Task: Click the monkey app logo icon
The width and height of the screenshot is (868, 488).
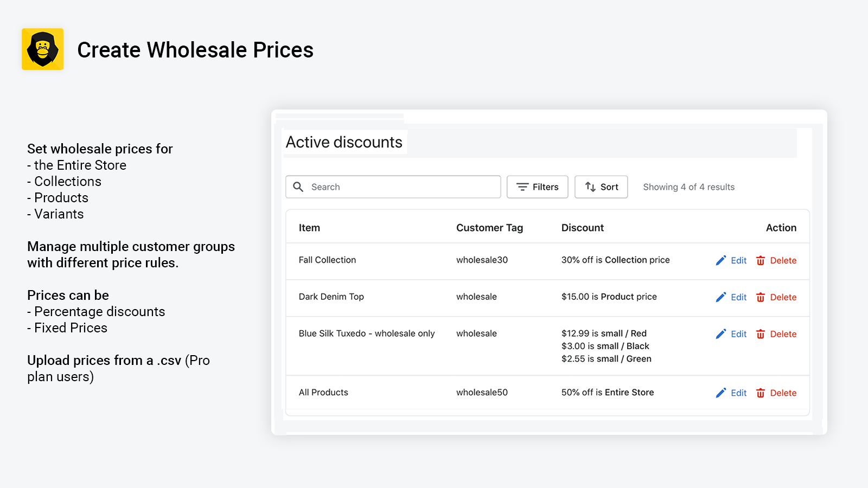Action: point(42,49)
